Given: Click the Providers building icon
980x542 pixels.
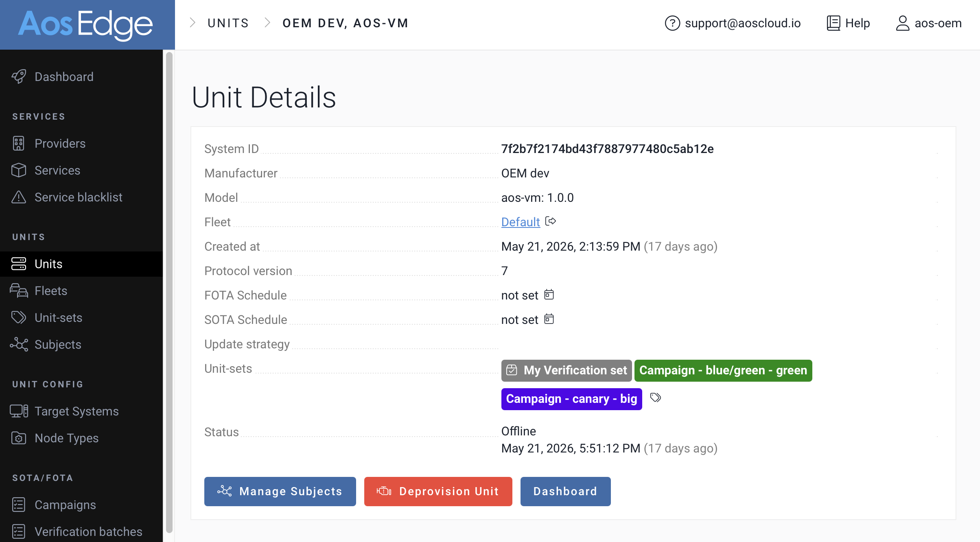Looking at the screenshot, I should (x=19, y=143).
